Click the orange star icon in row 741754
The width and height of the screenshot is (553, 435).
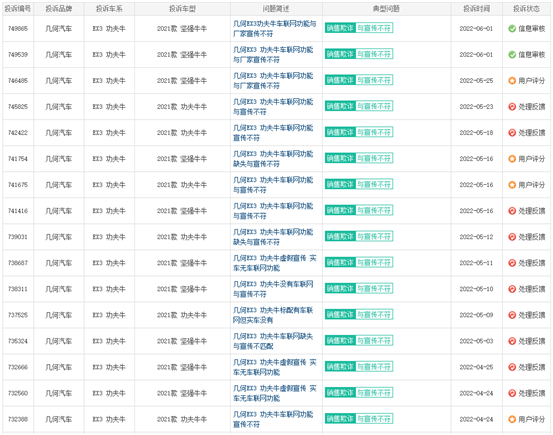click(x=512, y=159)
